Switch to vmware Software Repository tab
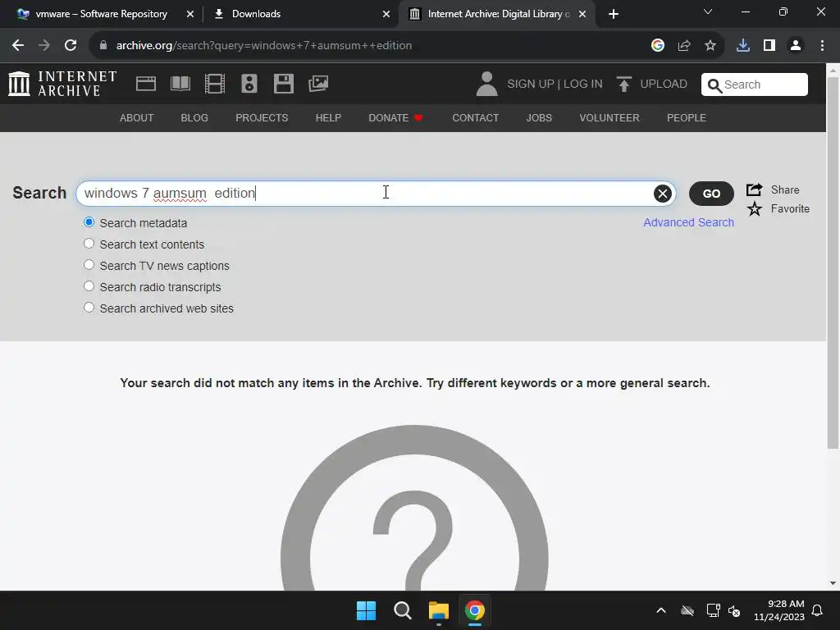Screen dimensions: 840x630 [101, 14]
